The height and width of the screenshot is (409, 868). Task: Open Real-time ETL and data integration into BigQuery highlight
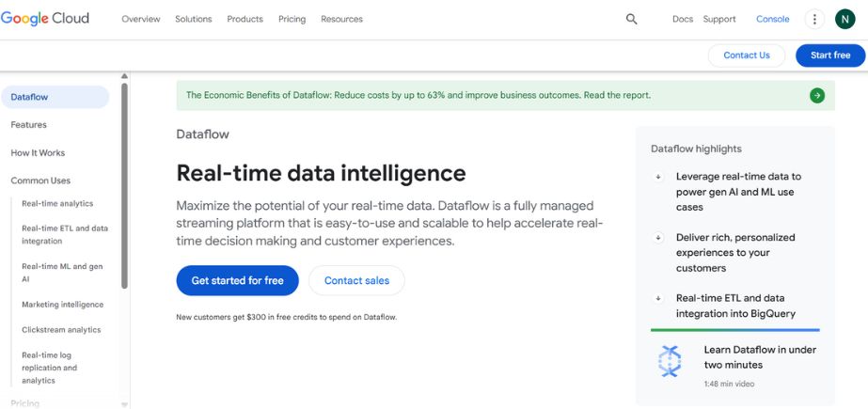735,307
